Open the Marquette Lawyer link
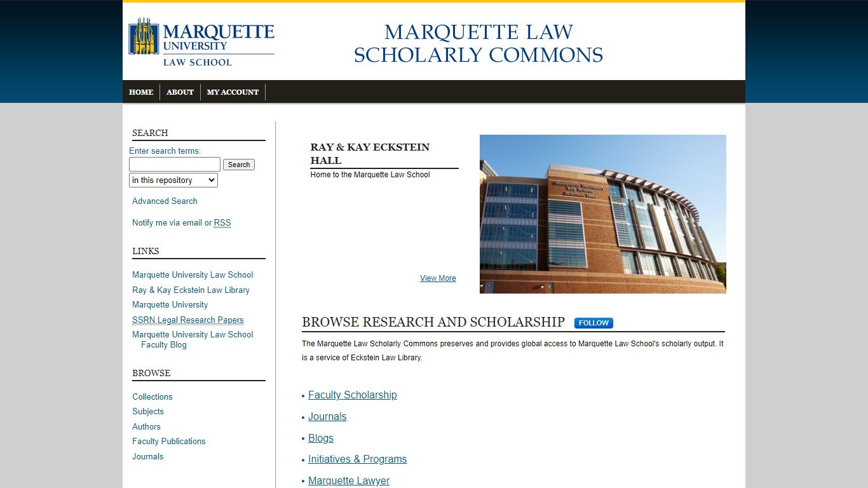Image resolution: width=868 pixels, height=488 pixels. tap(349, 481)
